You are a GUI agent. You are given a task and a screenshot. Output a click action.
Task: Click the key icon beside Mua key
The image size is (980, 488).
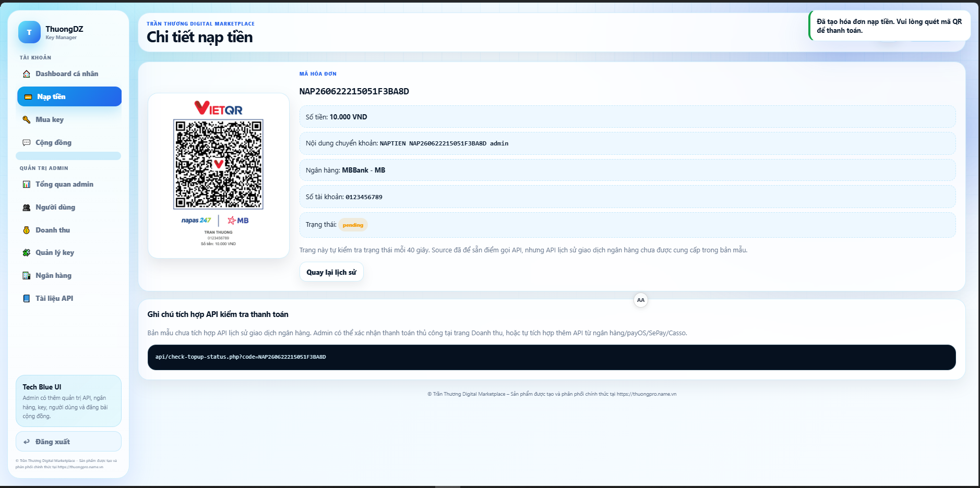(x=27, y=120)
